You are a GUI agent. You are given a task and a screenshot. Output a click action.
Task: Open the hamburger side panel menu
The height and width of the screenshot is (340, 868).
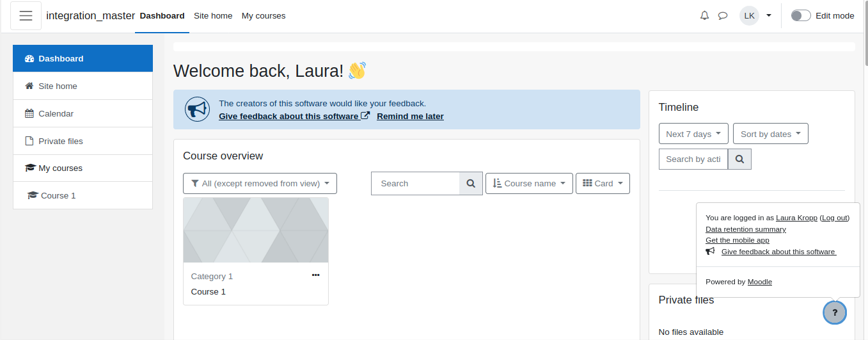(26, 16)
